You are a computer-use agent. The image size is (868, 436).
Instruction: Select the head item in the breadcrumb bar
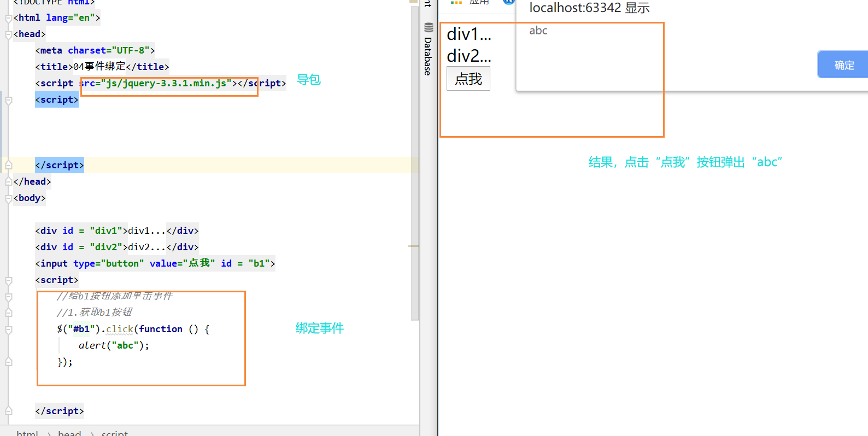(x=69, y=433)
